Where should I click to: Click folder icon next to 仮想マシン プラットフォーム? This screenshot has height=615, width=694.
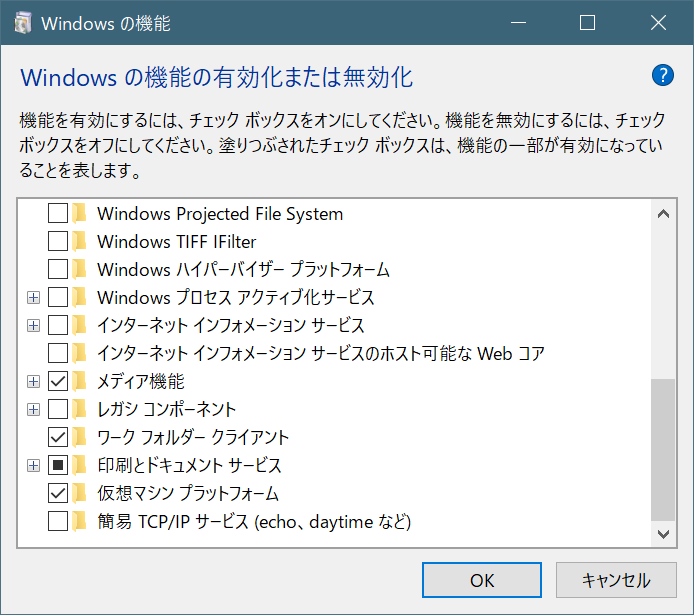pyautogui.click(x=80, y=493)
